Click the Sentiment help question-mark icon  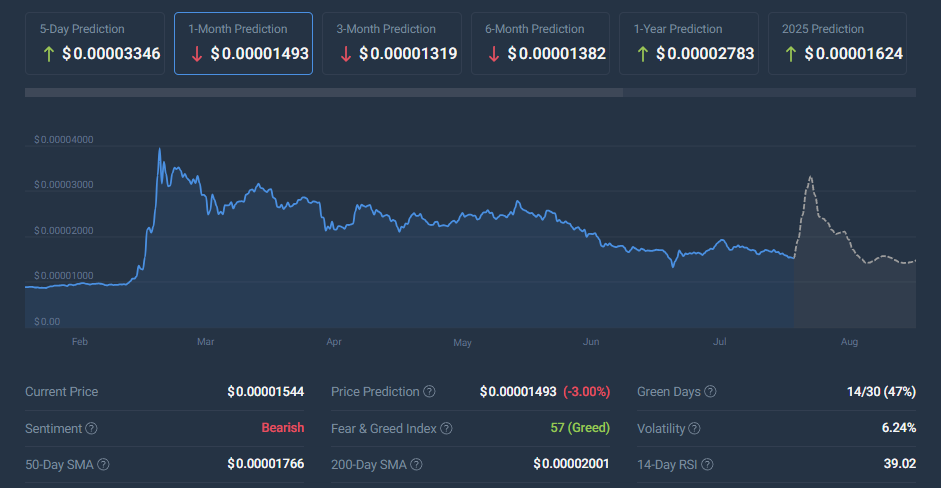pyautogui.click(x=91, y=428)
